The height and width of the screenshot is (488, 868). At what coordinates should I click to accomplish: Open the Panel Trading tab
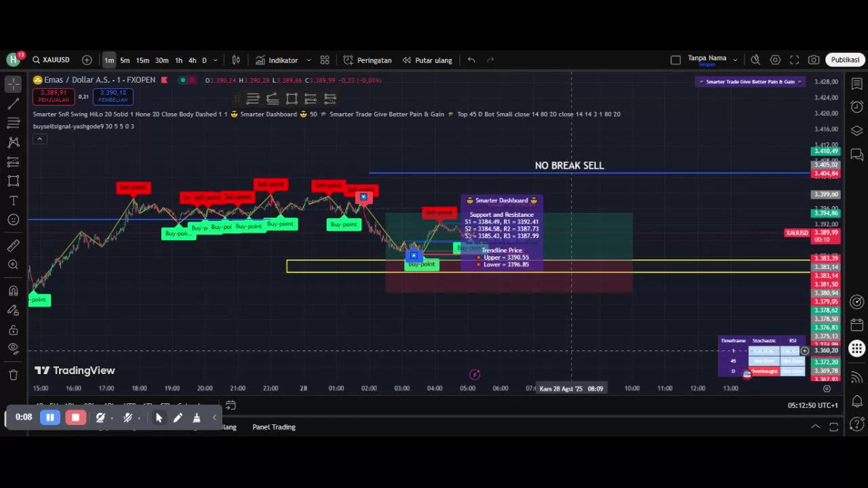click(274, 427)
